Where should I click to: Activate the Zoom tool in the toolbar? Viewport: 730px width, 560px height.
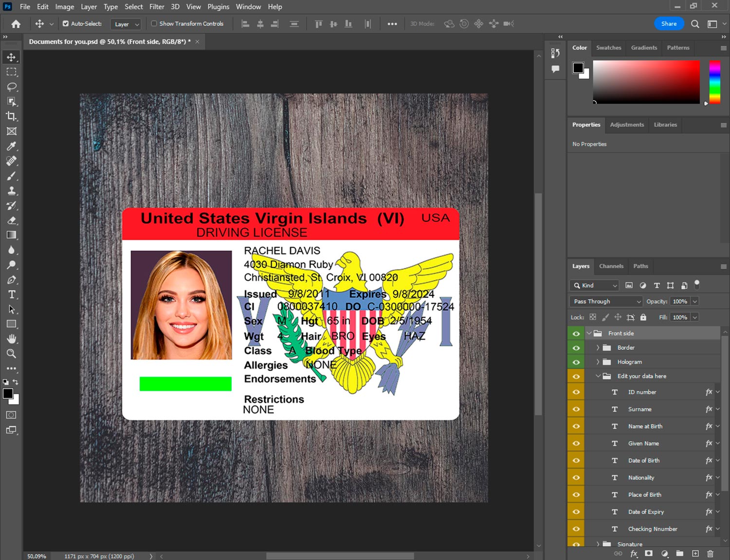(12, 354)
